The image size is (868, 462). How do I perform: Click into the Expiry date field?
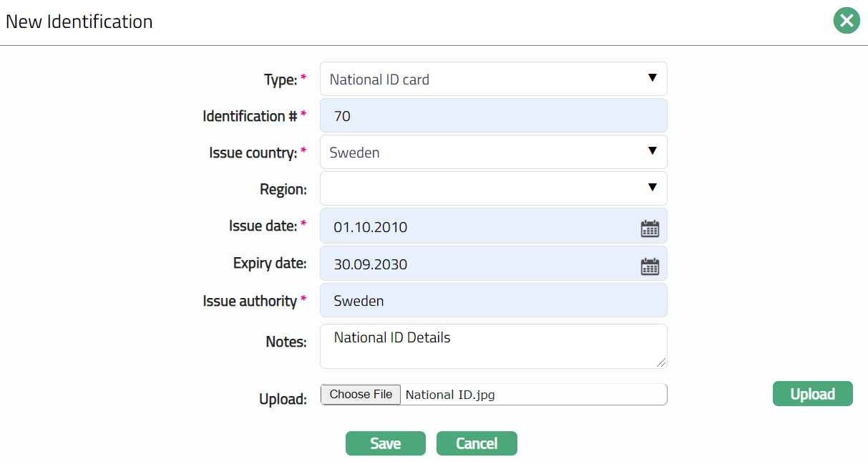click(x=479, y=264)
